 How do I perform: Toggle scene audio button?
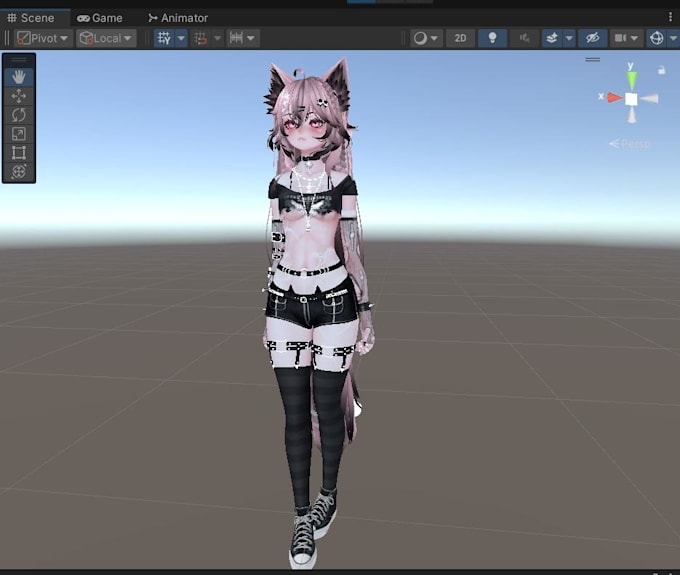click(524, 38)
